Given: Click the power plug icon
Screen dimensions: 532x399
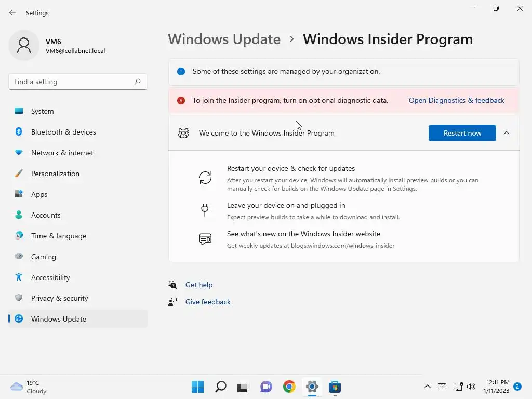Looking at the screenshot, I should tap(205, 210).
